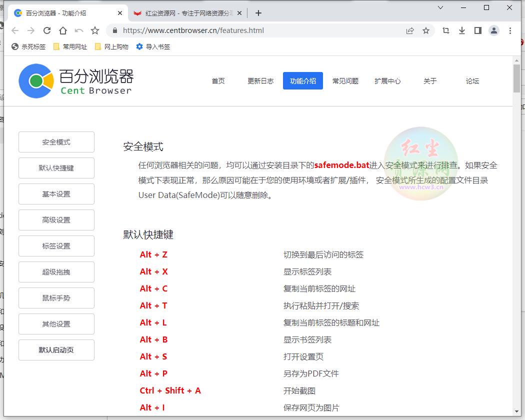Click the Alt + B shortcut text
This screenshot has width=525, height=420.
[153, 339]
